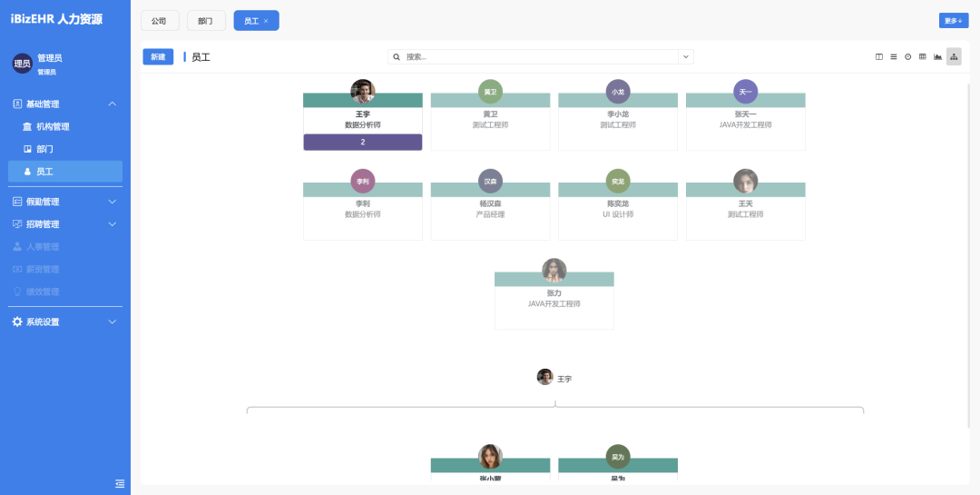The height and width of the screenshot is (495, 980).
Task: Expand the 系统设置 menu section
Action: pos(113,322)
